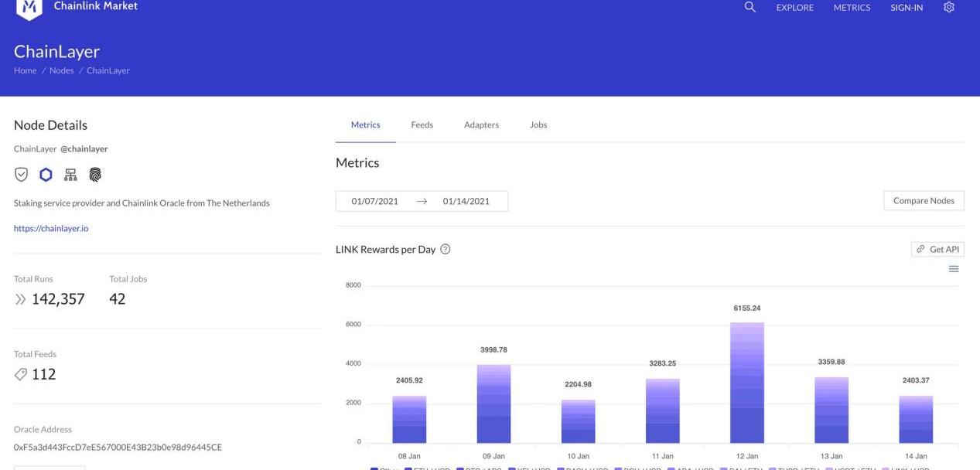The width and height of the screenshot is (980, 470).
Task: Open the end date 01/14/2021 picker
Action: pyautogui.click(x=466, y=201)
